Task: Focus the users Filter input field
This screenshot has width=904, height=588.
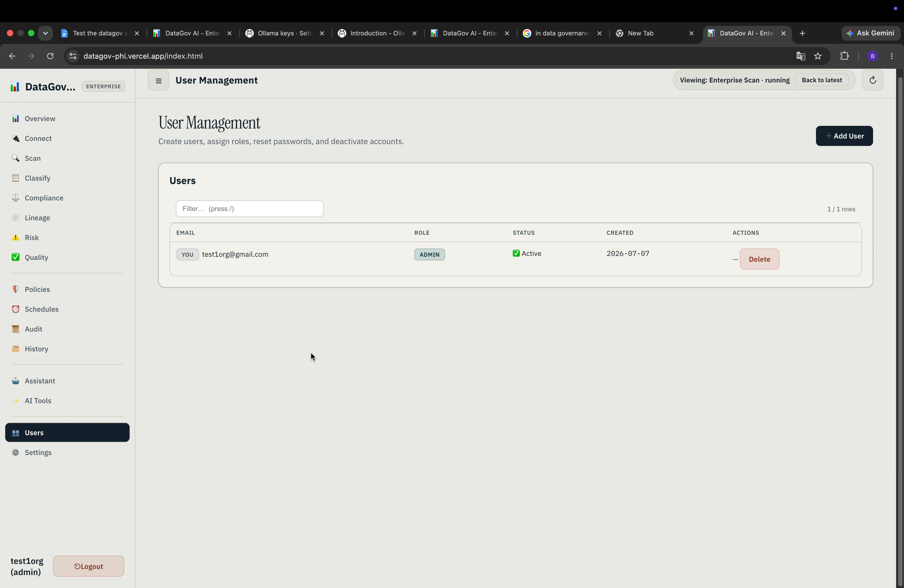Action: tap(250, 209)
